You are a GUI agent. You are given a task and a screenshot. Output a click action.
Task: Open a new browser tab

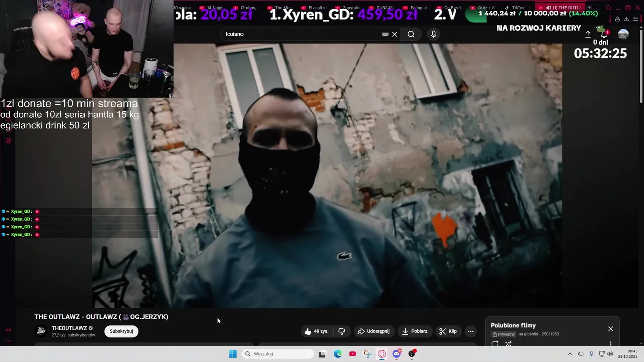tap(589, 8)
